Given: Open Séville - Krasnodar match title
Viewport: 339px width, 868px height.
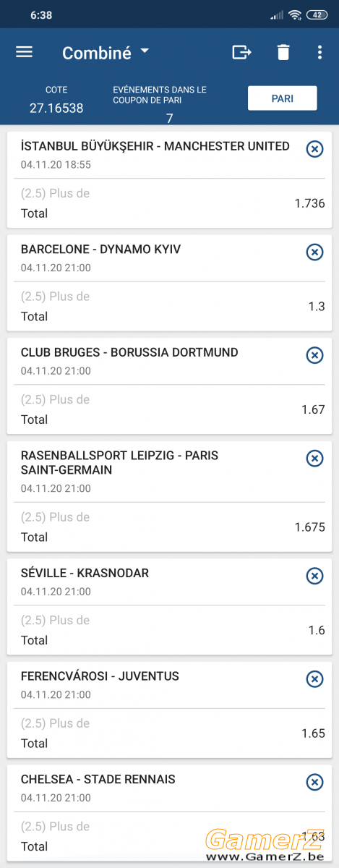Looking at the screenshot, I should point(85,573).
